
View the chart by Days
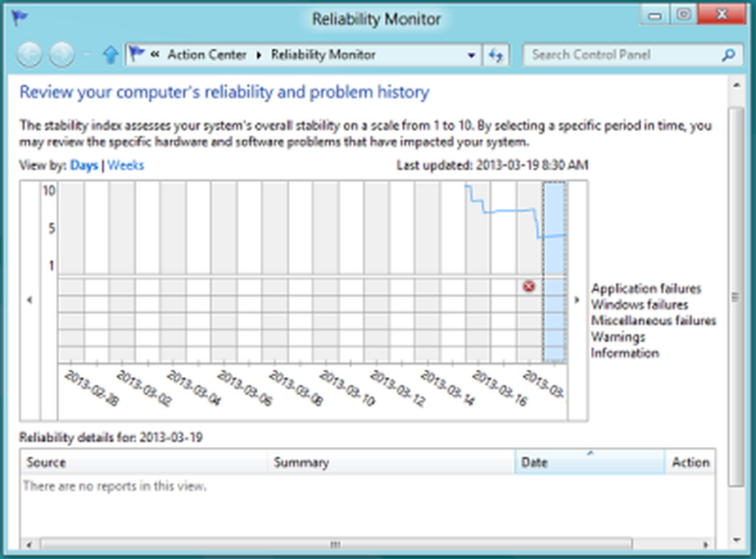(x=84, y=165)
